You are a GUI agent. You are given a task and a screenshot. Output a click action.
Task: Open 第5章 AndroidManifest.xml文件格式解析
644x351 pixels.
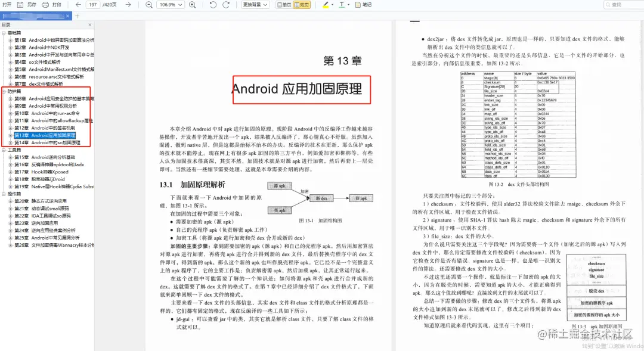click(x=54, y=69)
